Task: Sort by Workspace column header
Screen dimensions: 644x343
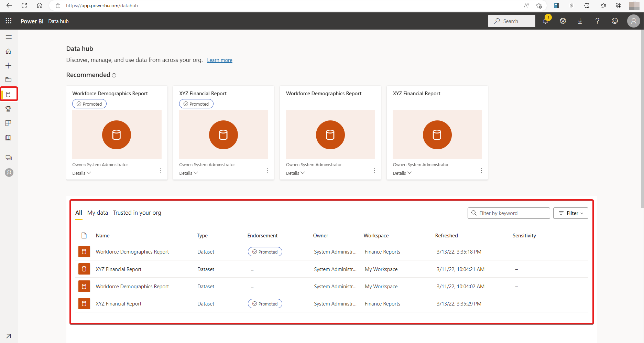Action: click(376, 236)
